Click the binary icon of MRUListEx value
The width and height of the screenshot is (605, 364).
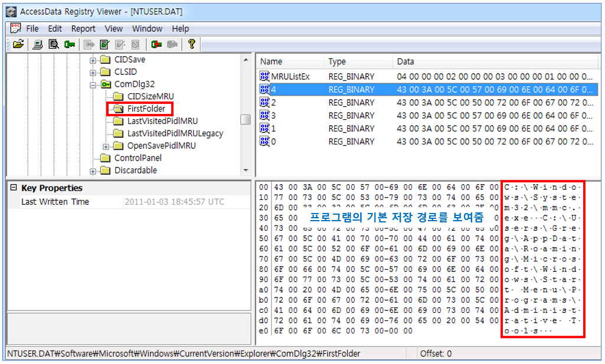coord(264,76)
